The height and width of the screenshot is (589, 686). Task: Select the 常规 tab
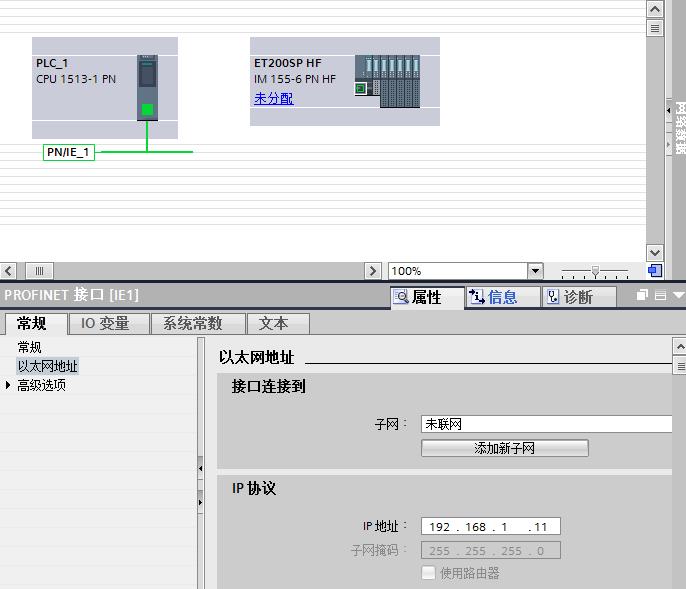click(36, 324)
